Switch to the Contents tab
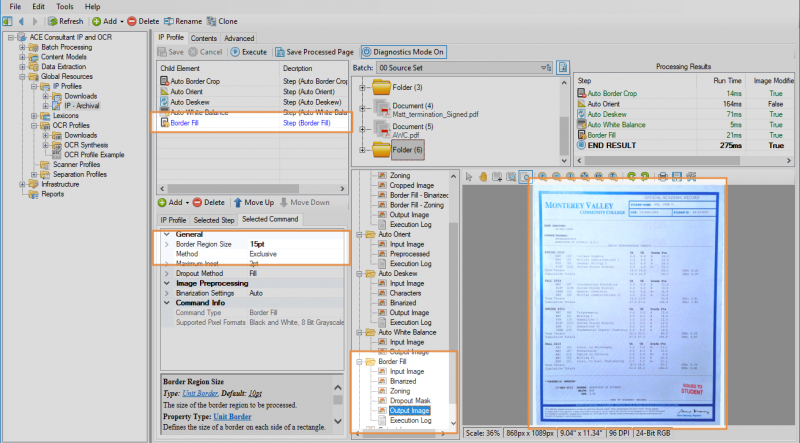This screenshot has width=800, height=443. coord(204,38)
